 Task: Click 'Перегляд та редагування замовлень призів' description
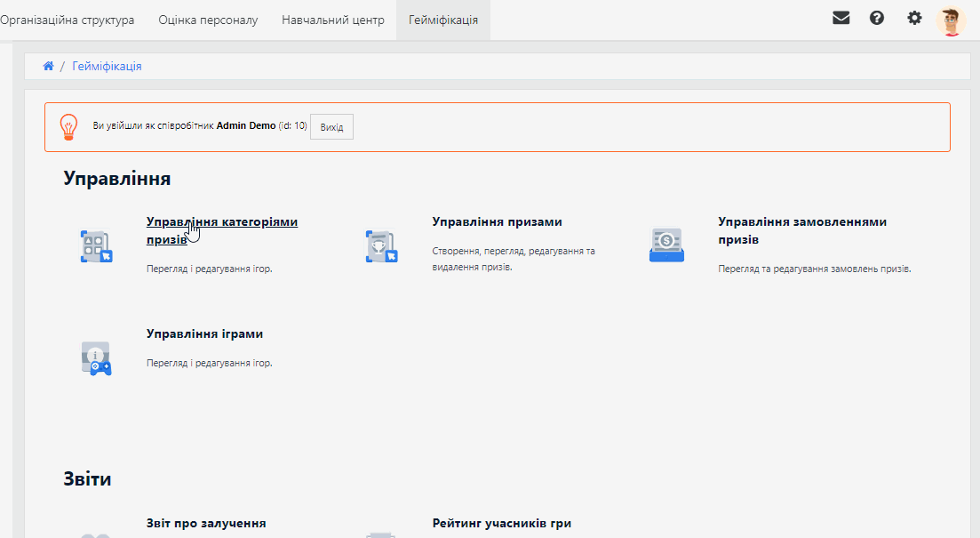815,269
